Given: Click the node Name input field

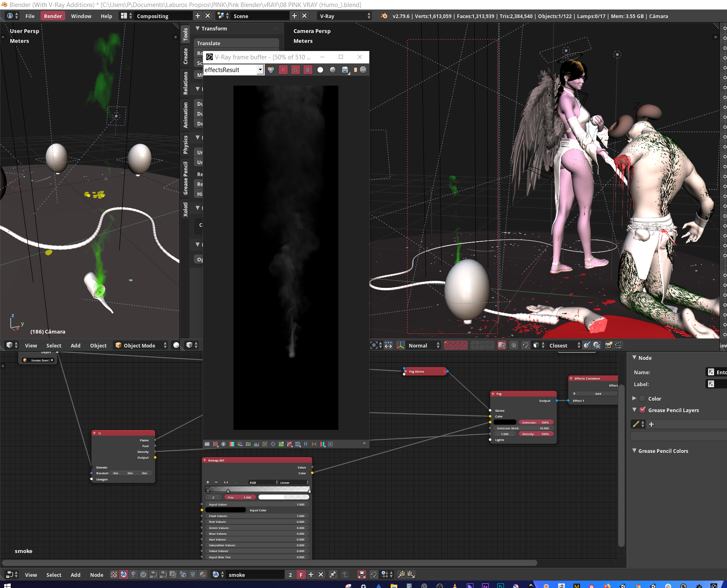Looking at the screenshot, I should click(x=716, y=372).
